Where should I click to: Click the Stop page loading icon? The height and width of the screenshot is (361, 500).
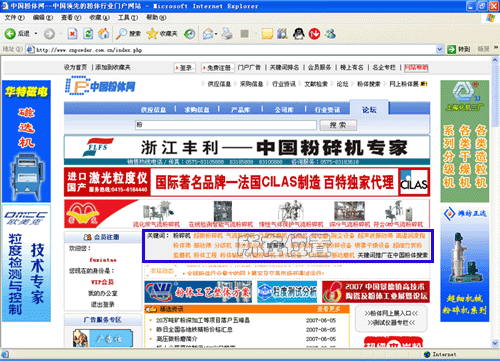72,34
